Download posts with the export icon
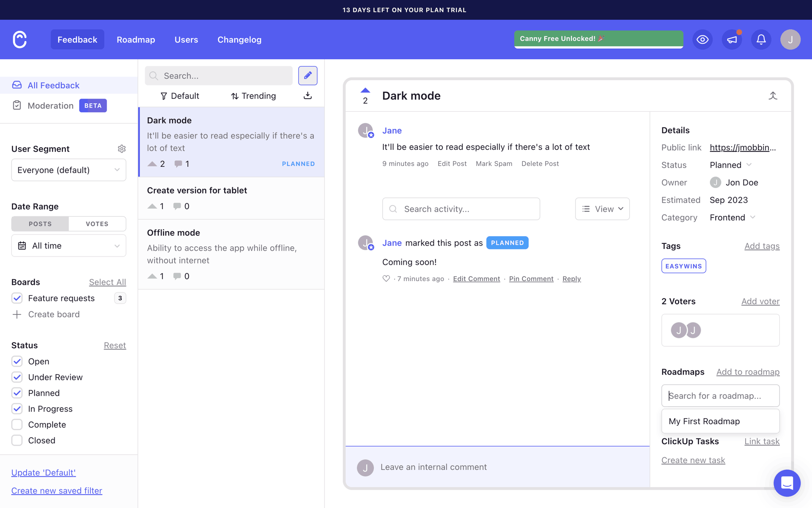 pyautogui.click(x=307, y=96)
